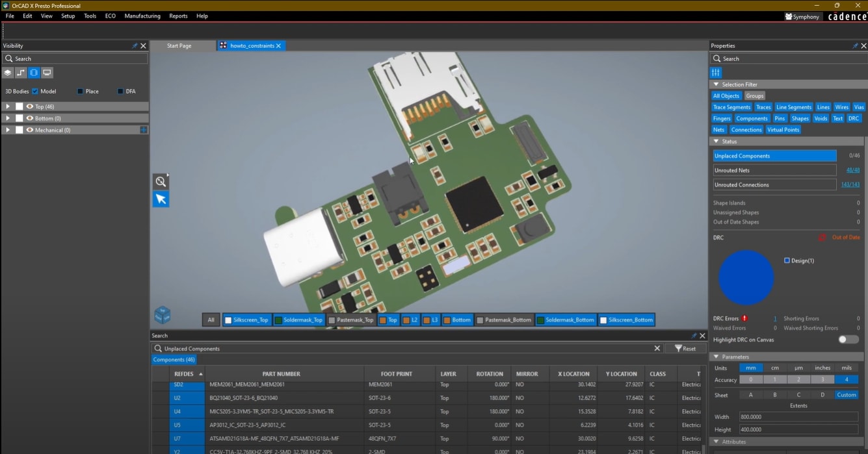Collapse the Attributes section
Screen dimensions: 868x454
(x=716, y=442)
